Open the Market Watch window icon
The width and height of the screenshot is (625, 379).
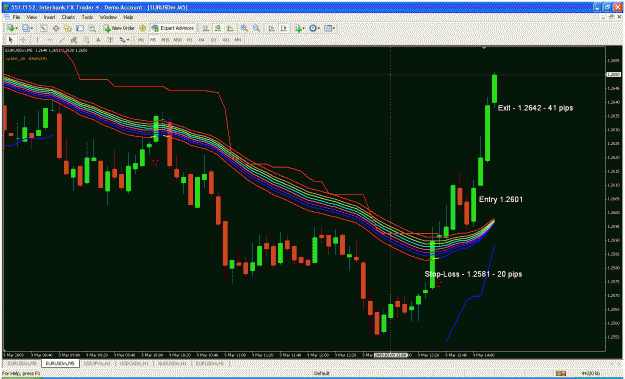coord(44,28)
